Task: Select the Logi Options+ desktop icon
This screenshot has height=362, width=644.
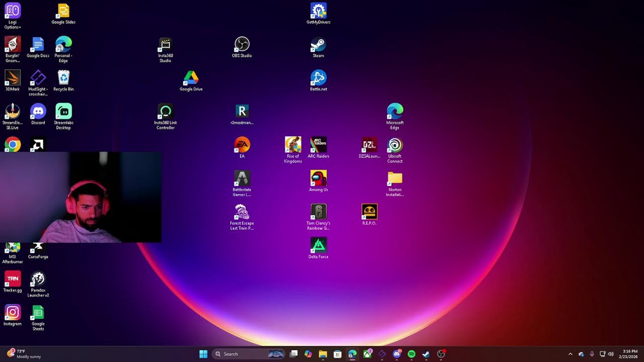Action: [13, 16]
